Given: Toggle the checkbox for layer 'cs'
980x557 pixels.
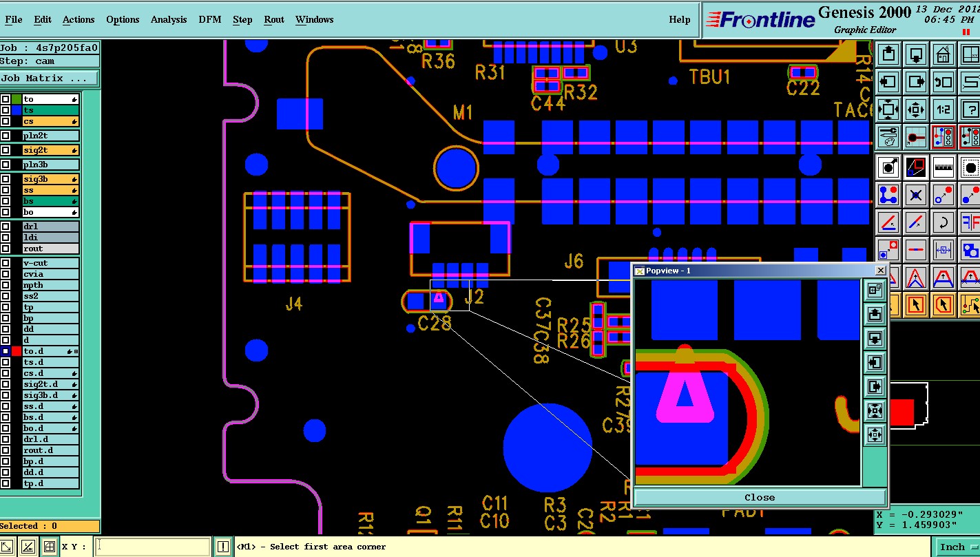Looking at the screenshot, I should point(6,121).
